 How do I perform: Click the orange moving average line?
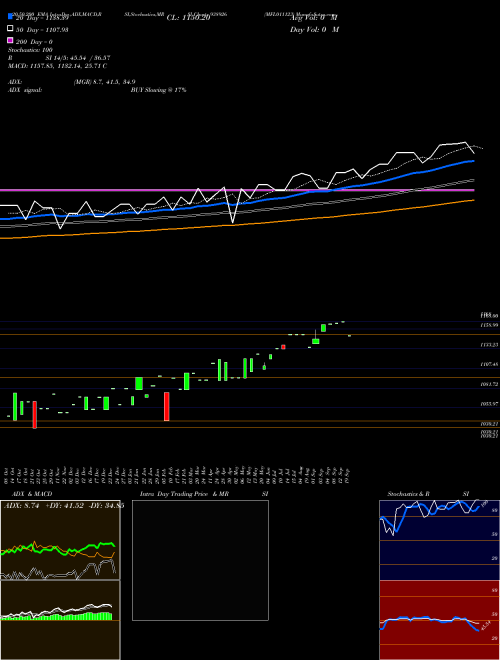pos(237,224)
